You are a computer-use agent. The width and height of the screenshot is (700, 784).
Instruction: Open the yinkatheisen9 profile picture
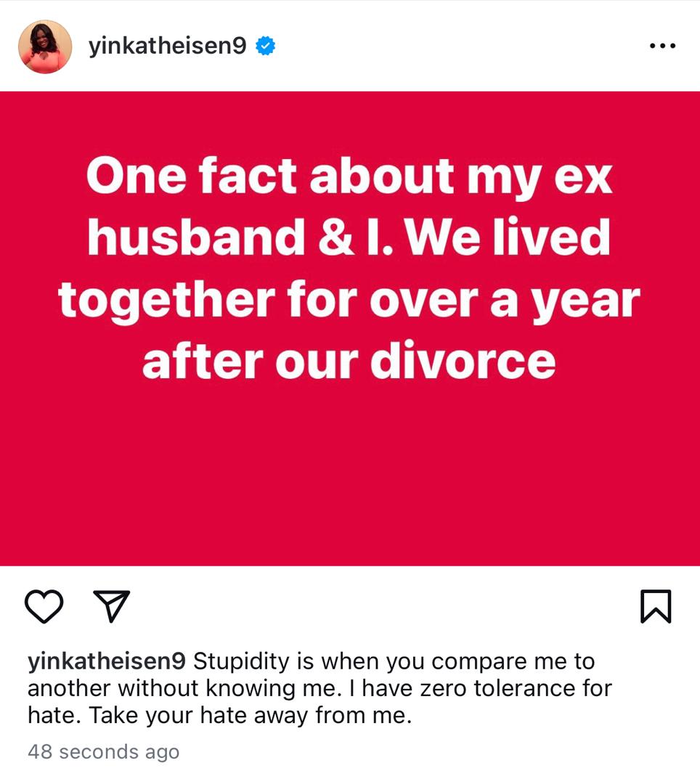tap(45, 46)
